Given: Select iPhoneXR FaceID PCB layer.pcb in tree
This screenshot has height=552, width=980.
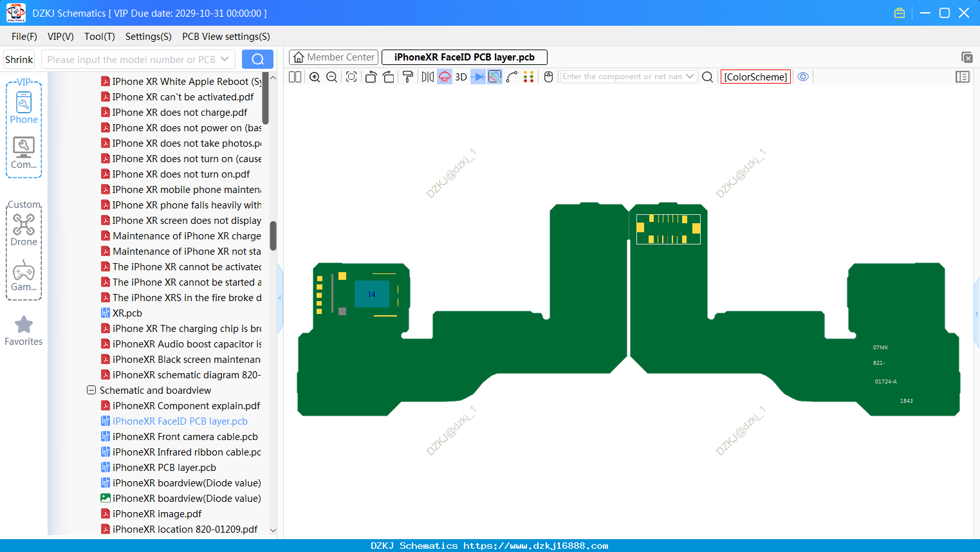Looking at the screenshot, I should [180, 421].
